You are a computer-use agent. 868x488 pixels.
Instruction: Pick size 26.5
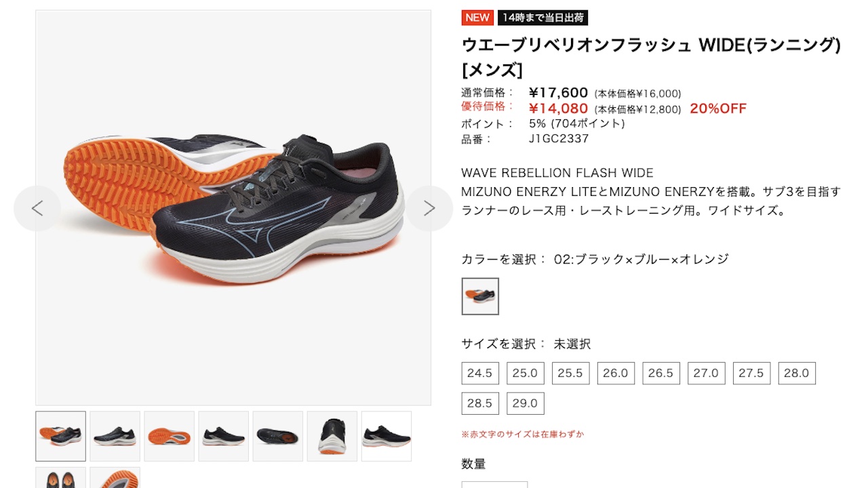pyautogui.click(x=661, y=373)
